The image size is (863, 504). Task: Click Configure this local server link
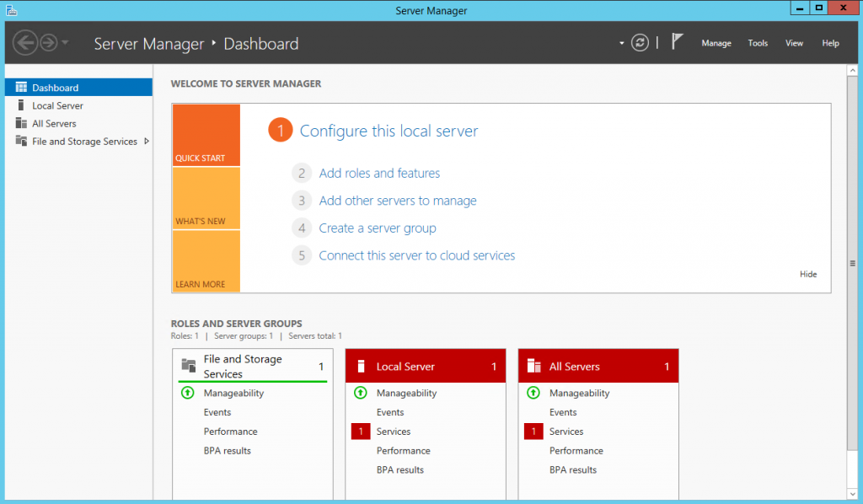pos(389,131)
